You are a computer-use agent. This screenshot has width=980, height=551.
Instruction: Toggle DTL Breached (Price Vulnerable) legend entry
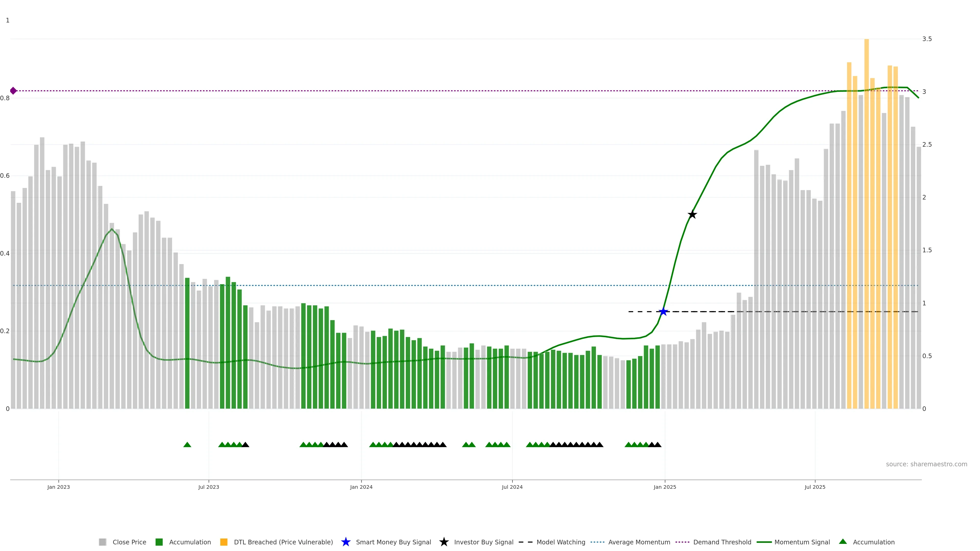[x=283, y=542]
